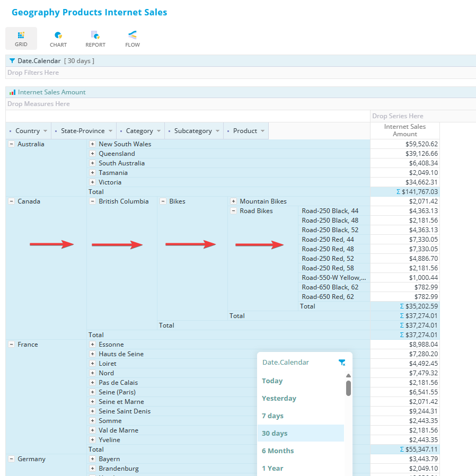
Task: Clear filter icon in Date.Calendar popup
Action: click(342, 363)
